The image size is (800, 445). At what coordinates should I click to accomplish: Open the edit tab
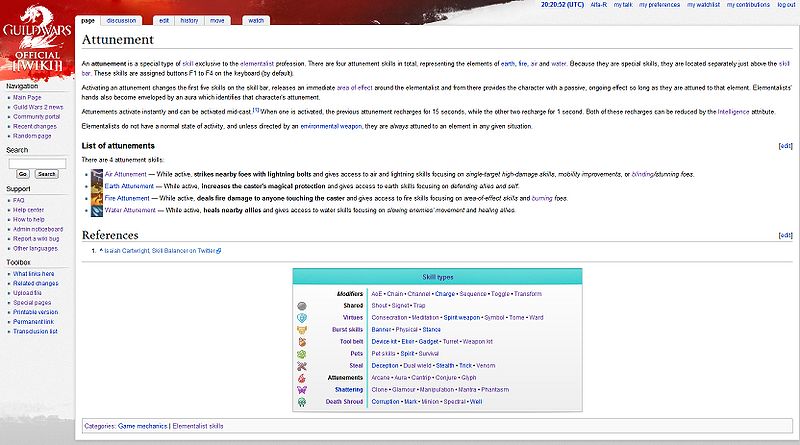(x=164, y=20)
